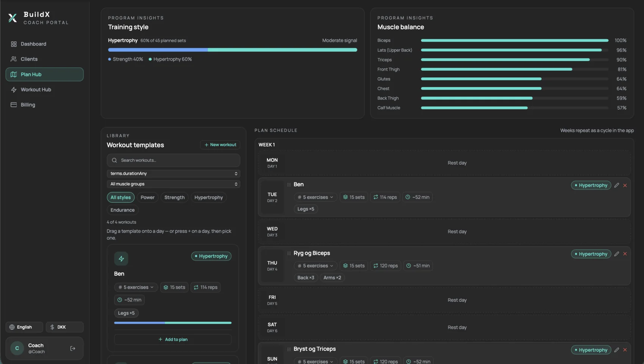The image size is (644, 364).
Task: Click the Back ×3 tag on Thursday workout
Action: 306,278
